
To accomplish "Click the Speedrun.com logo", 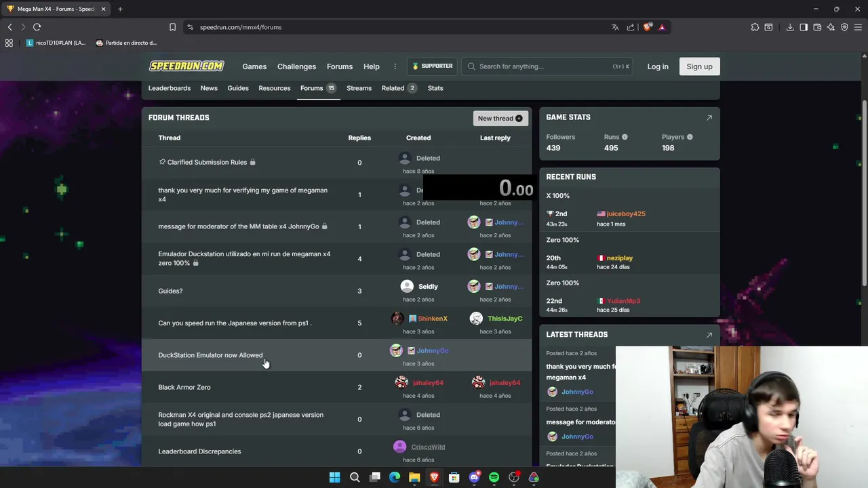I will pyautogui.click(x=186, y=66).
